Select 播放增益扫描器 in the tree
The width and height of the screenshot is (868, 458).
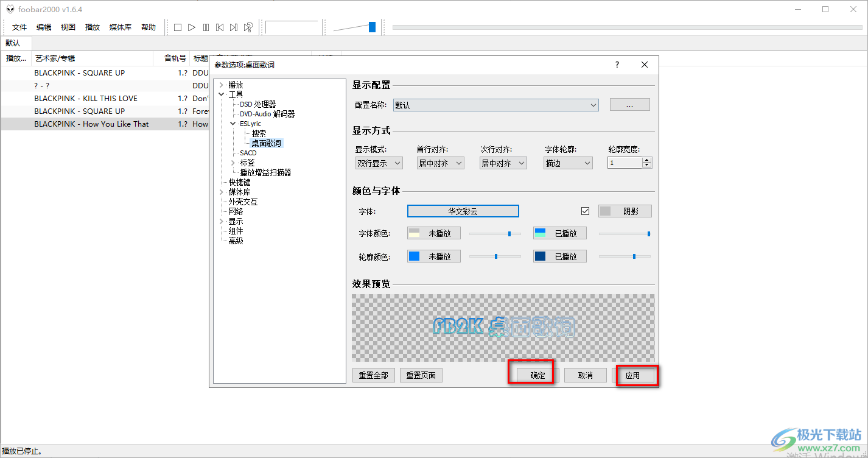tap(265, 172)
